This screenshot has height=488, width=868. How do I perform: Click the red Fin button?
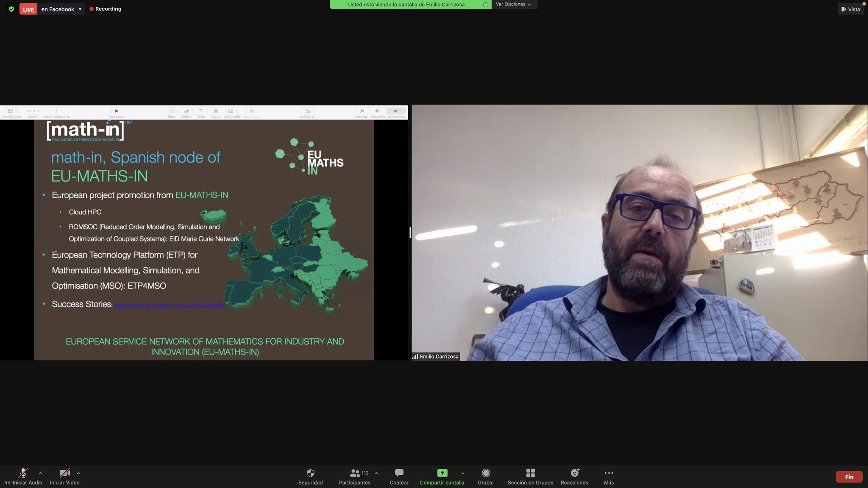849,477
